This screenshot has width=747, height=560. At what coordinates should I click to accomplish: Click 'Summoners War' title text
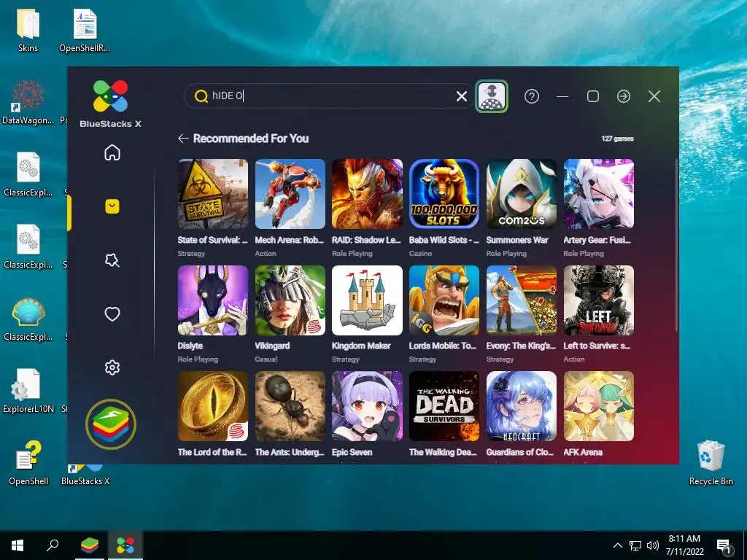(x=517, y=240)
